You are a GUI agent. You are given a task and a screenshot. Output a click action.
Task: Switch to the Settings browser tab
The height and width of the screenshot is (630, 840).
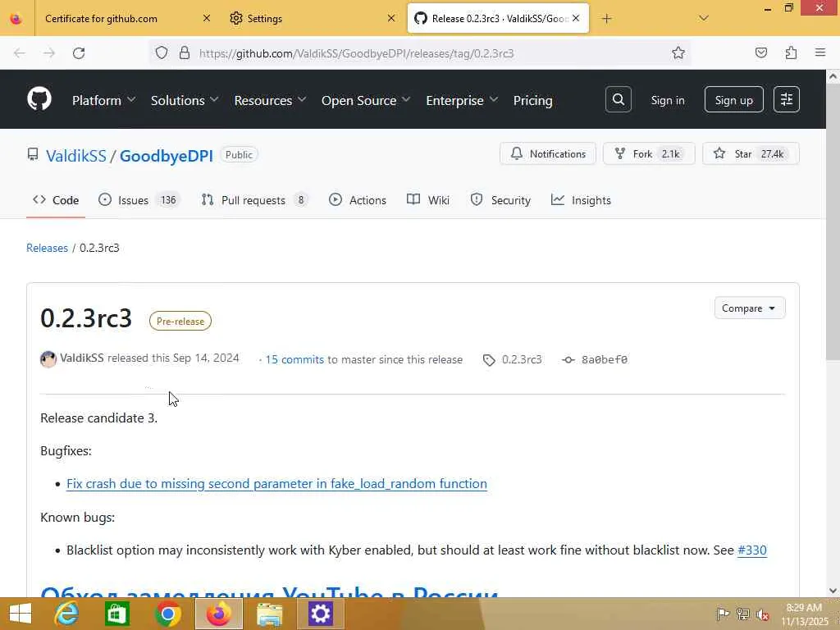tap(312, 19)
